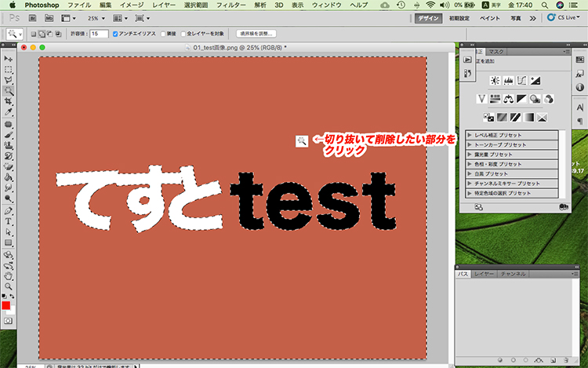Add Vibrance adjustment
Viewport: 588px width, 368px height.
[x=482, y=99]
